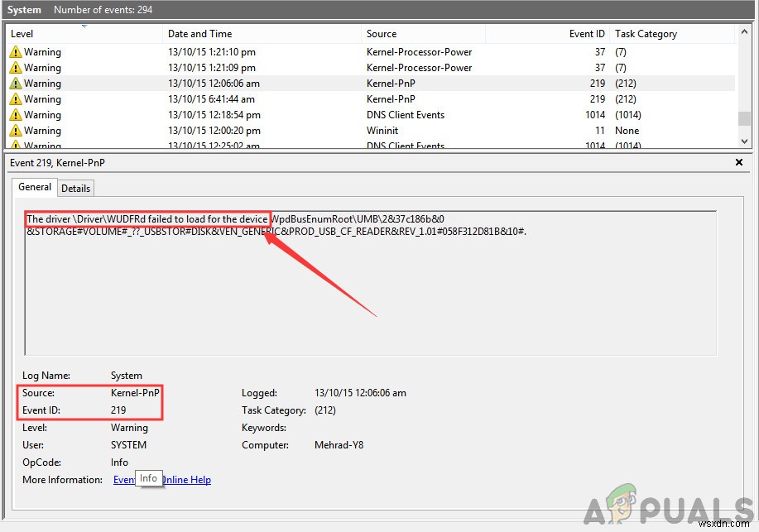Viewport: 759px width, 532px height.
Task: Click Event ID 11 in Wininit row
Action: pyautogui.click(x=600, y=131)
